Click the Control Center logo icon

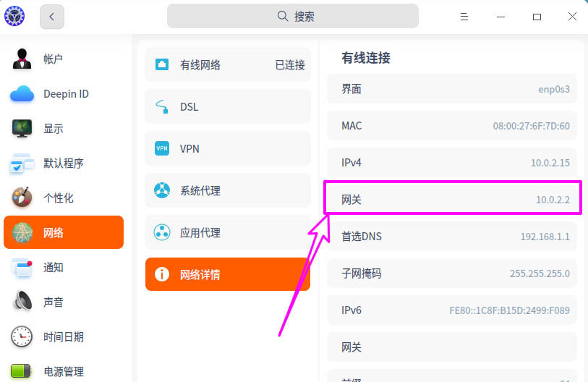click(14, 16)
